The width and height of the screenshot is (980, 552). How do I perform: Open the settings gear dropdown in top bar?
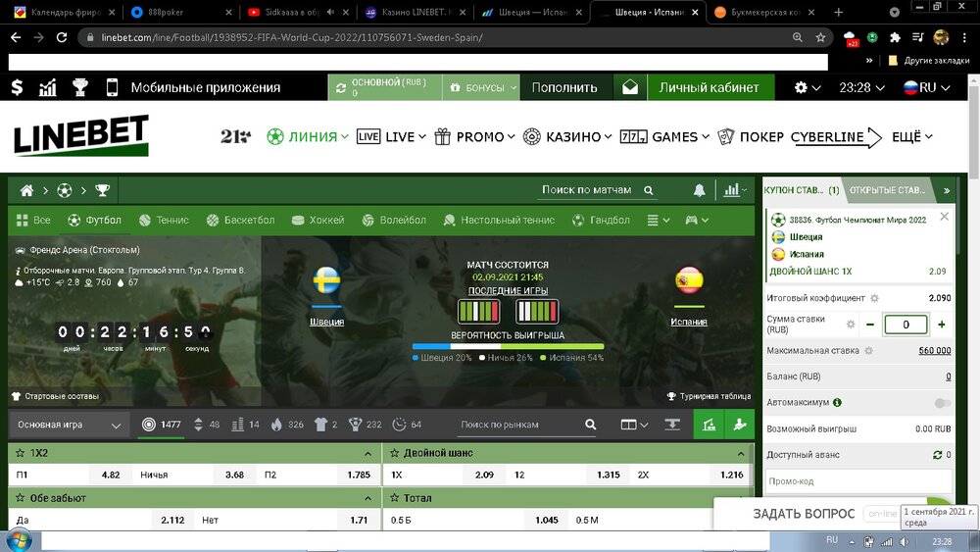807,87
